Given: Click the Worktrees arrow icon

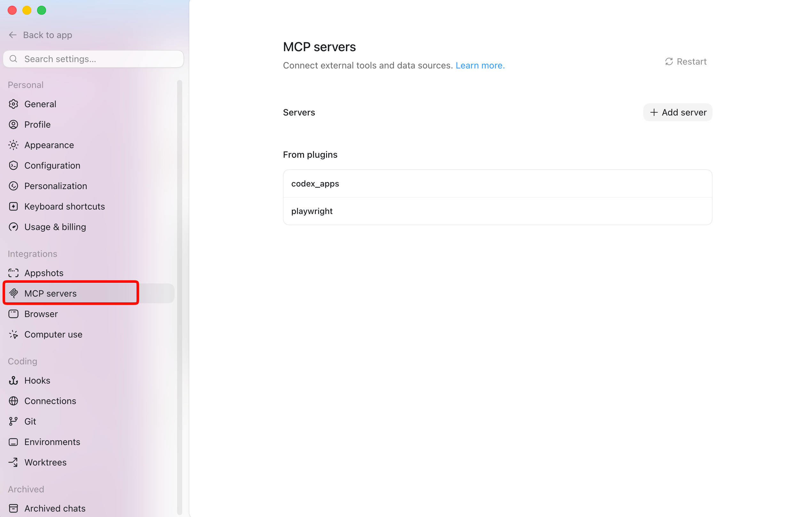Looking at the screenshot, I should [x=13, y=462].
